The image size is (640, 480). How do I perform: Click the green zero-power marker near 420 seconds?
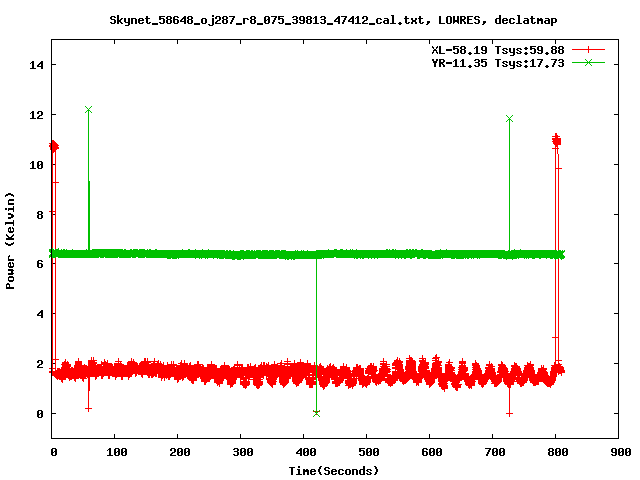coord(316,413)
